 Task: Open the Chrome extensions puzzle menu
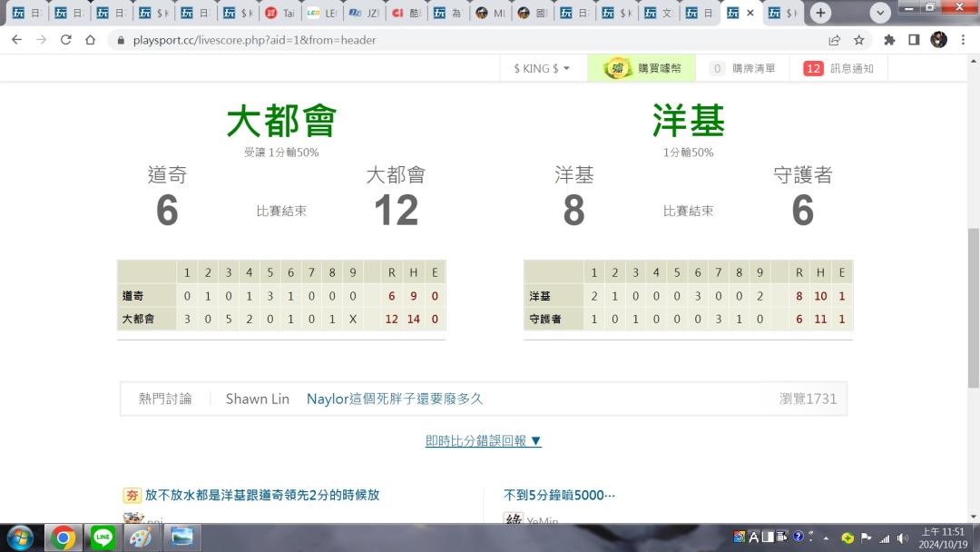tap(889, 40)
